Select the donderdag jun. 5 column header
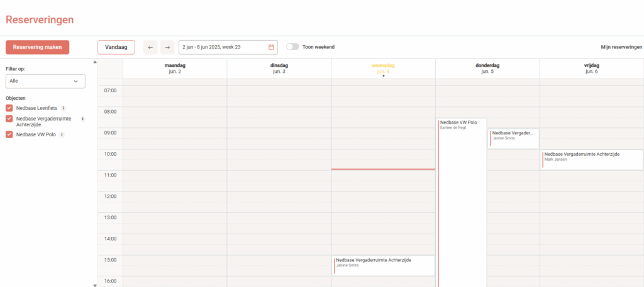Viewport: 644px width, 287px height. pos(487,68)
